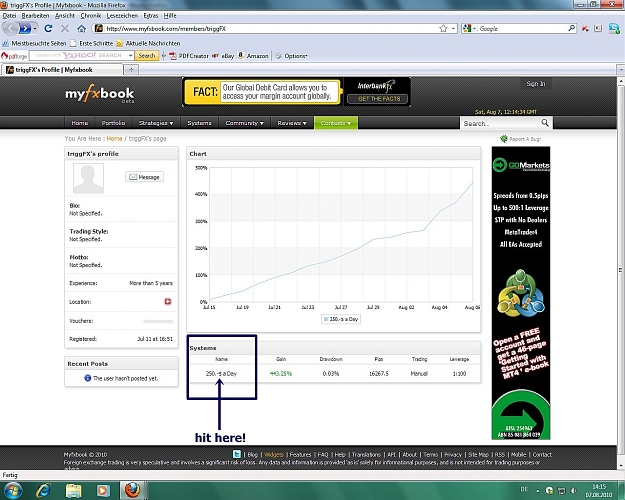Click the Firefox taskbar icon
Screen dimensions: 625x500
(x=132, y=490)
